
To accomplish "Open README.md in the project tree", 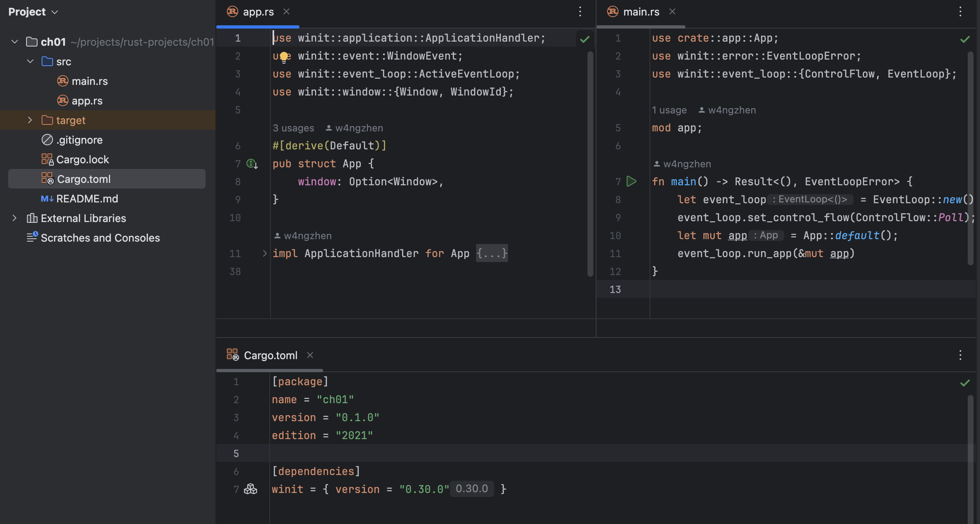I will point(87,199).
